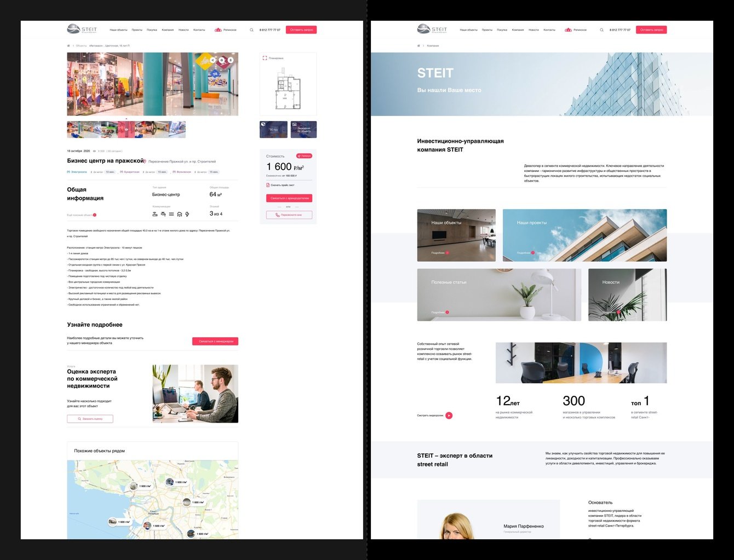Click the address text Пересечение Пражской ул.
734x560 pixels.
[x=182, y=161]
